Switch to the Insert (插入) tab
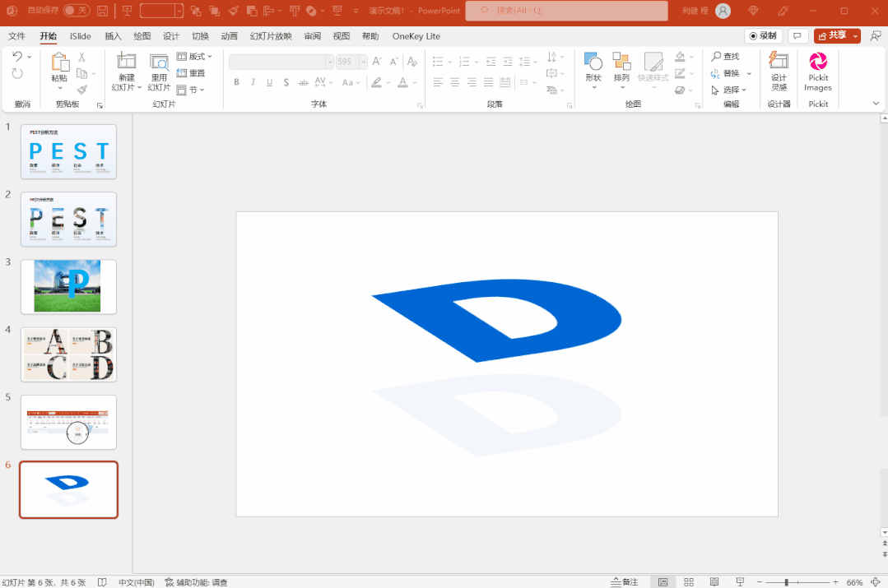The image size is (888, 588). (x=113, y=36)
